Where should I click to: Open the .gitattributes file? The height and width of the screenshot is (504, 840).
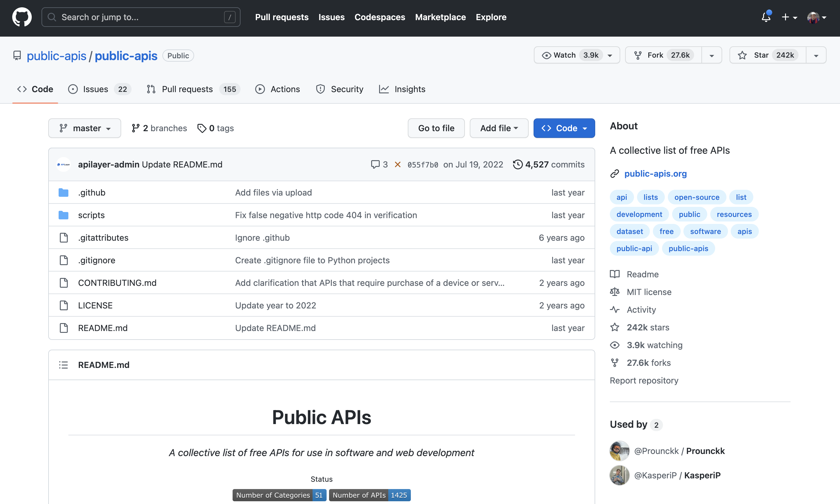click(103, 238)
